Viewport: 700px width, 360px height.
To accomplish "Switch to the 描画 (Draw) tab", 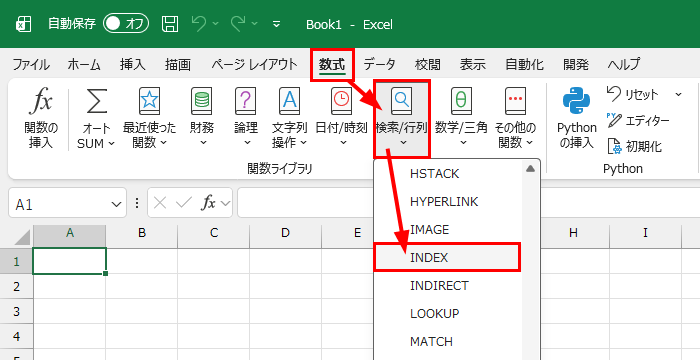I will 178,65.
